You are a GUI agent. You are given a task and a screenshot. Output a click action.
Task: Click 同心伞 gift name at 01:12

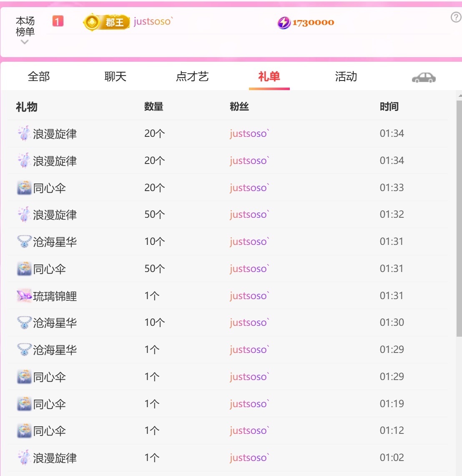click(50, 431)
